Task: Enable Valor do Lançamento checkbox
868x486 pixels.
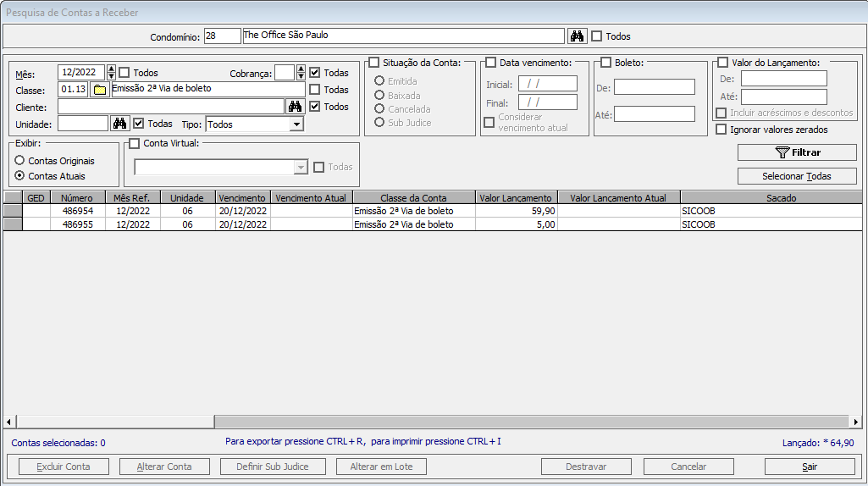Action: coord(723,63)
